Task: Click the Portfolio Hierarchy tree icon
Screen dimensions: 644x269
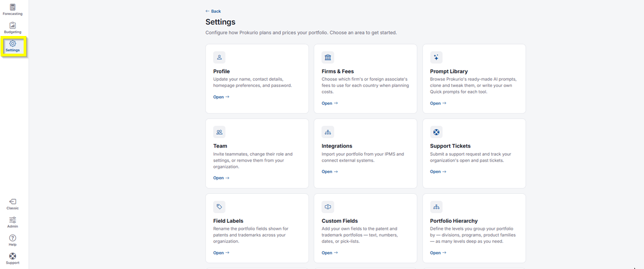Action: [x=436, y=207]
